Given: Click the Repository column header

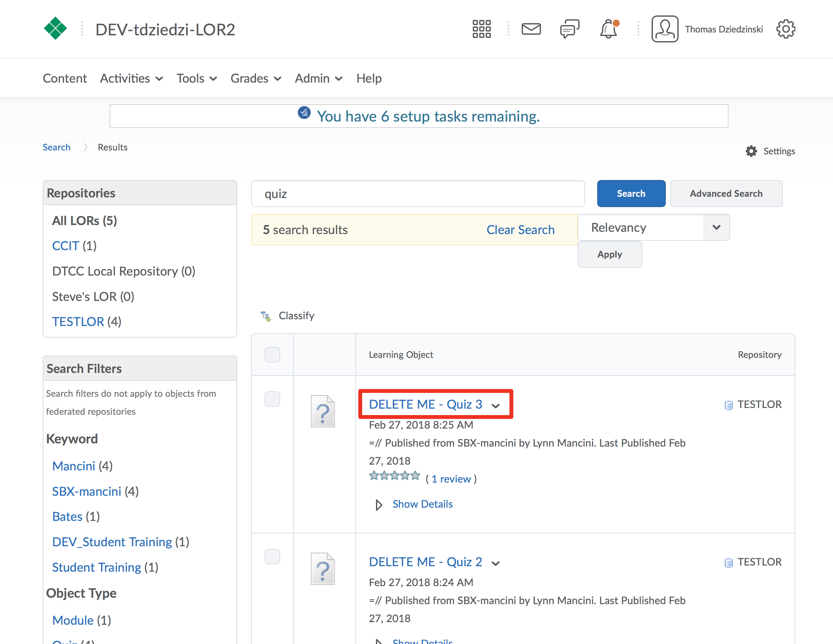Looking at the screenshot, I should point(759,355).
